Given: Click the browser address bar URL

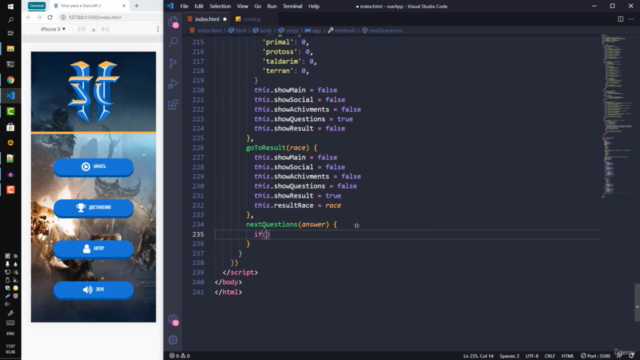Looking at the screenshot, I should pyautogui.click(x=95, y=17).
